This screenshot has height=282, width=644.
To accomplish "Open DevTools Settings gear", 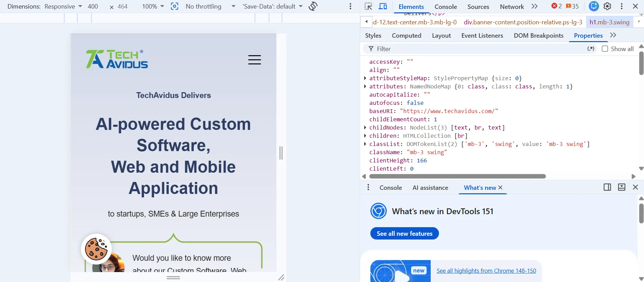I will (x=607, y=6).
